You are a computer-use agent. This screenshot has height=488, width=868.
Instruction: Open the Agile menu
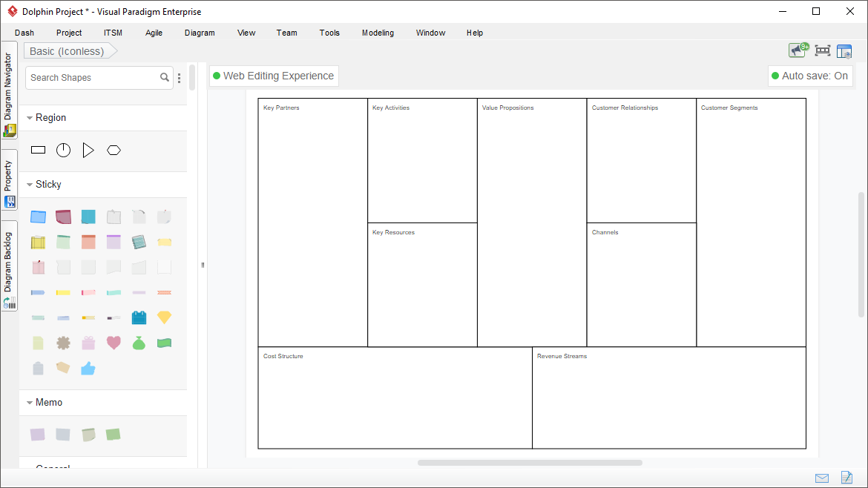tap(154, 33)
